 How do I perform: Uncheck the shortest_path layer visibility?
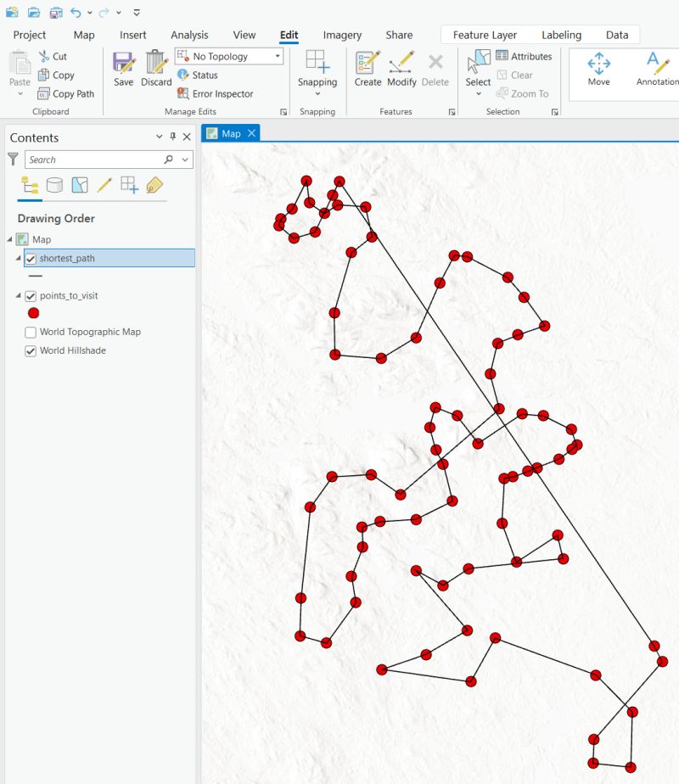coord(31,258)
